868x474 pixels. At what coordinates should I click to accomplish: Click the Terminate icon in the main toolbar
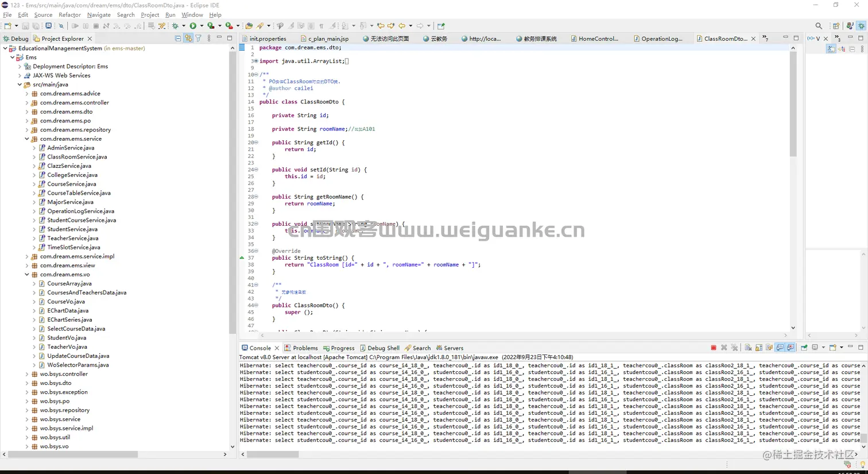tap(96, 26)
